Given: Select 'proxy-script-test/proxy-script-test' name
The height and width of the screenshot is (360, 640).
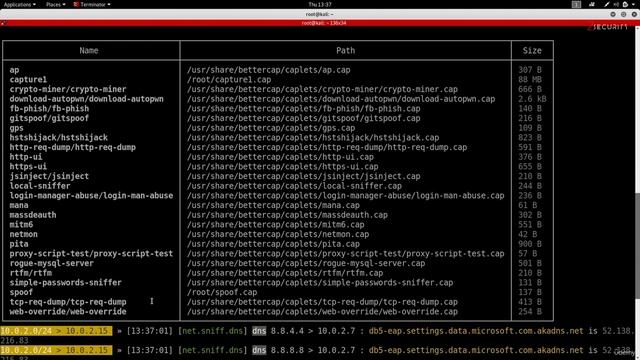Looking at the screenshot, I should [91, 253].
